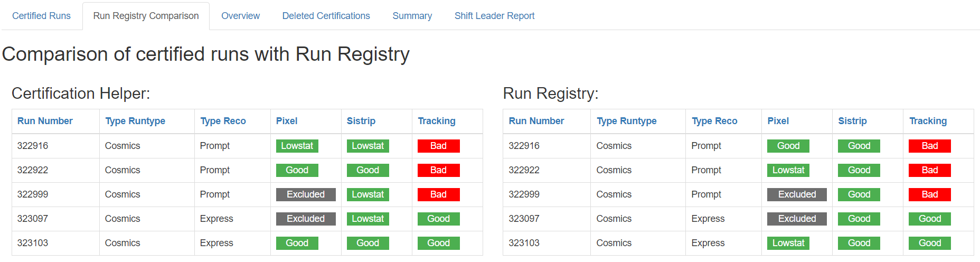Click Pixel Excluded badge for 322999 in Certification Helper
Image resolution: width=980 pixels, height=262 pixels.
[306, 194]
